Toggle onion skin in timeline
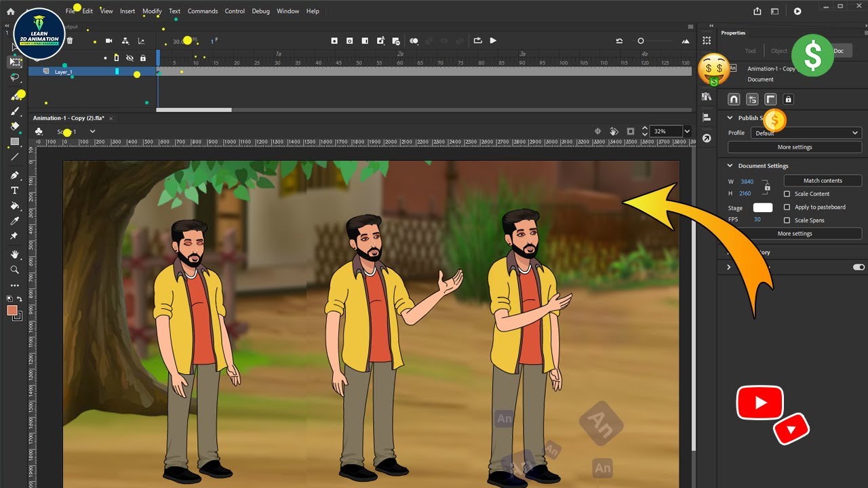The width and height of the screenshot is (868, 488). pyautogui.click(x=414, y=41)
